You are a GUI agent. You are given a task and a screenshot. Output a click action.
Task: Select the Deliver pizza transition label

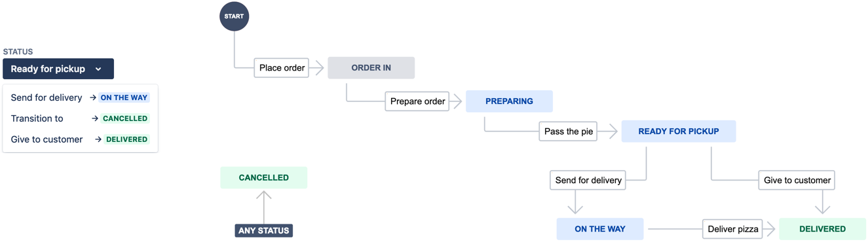click(732, 229)
